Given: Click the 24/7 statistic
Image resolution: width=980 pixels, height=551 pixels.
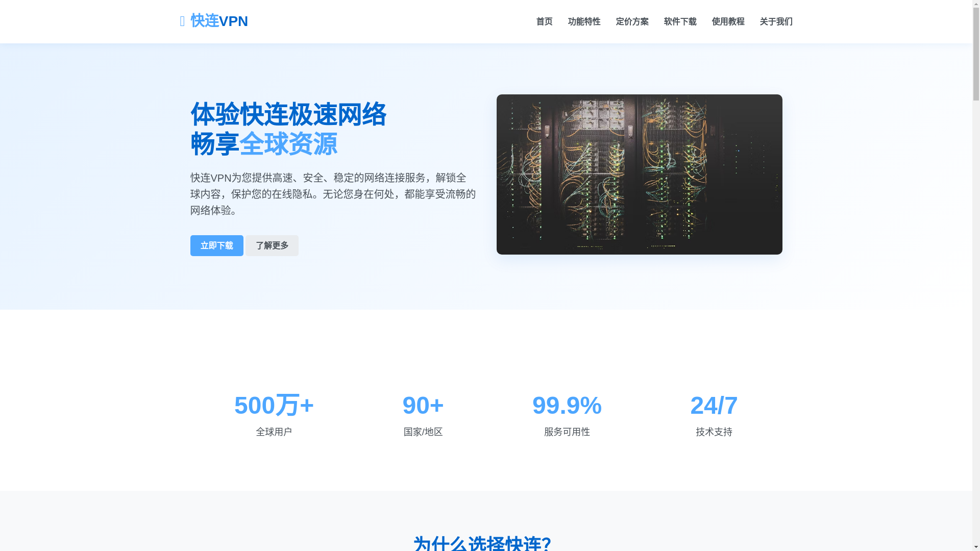Looking at the screenshot, I should tap(714, 405).
